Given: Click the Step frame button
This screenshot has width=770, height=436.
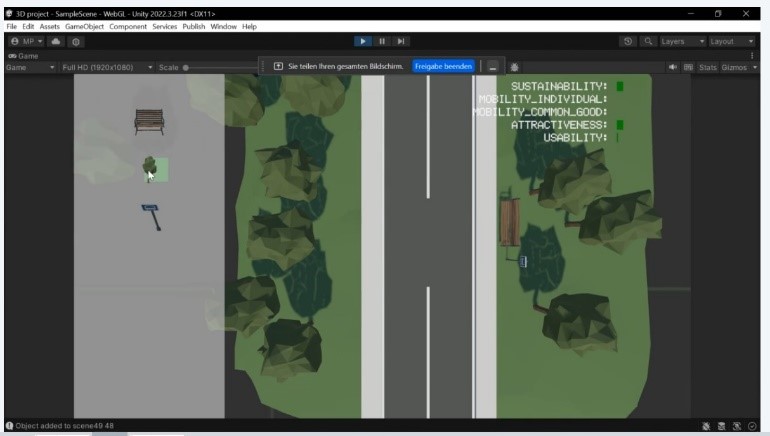Looking at the screenshot, I should [401, 41].
